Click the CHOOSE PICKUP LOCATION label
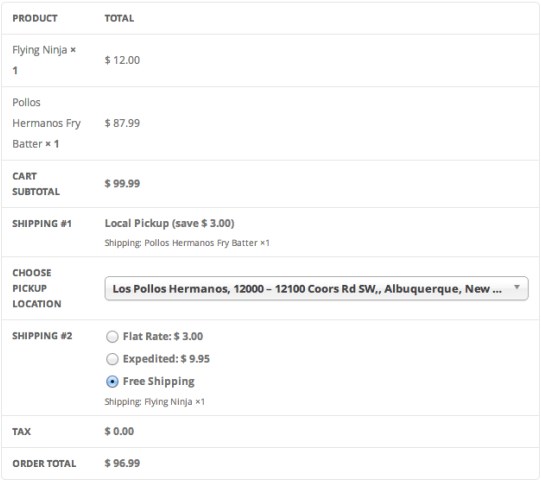This screenshot has height=484, width=541. click(x=37, y=288)
